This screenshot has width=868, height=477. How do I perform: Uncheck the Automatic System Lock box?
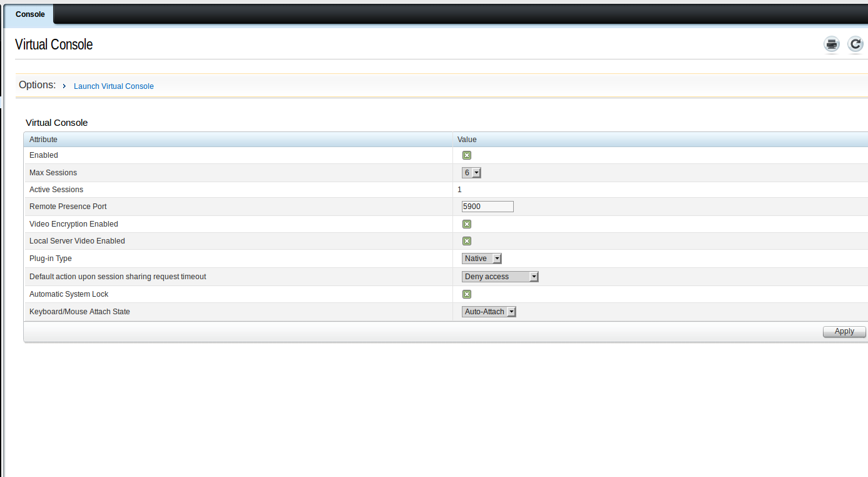467,294
